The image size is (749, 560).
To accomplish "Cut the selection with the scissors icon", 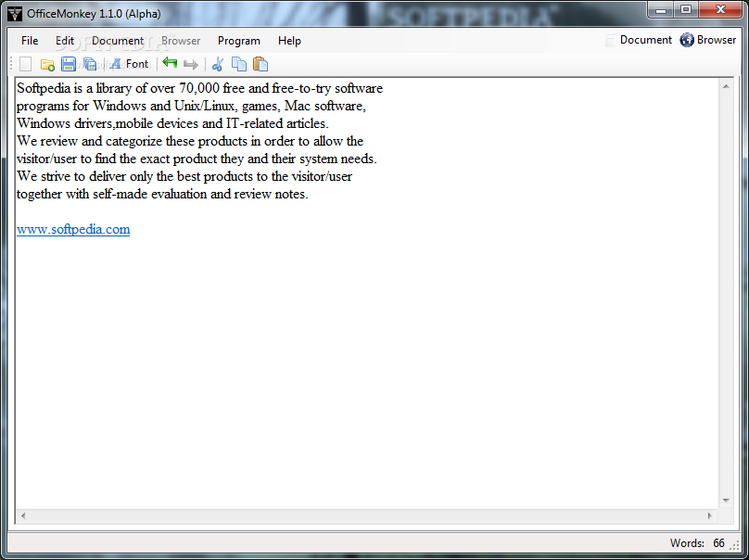I will coord(218,64).
